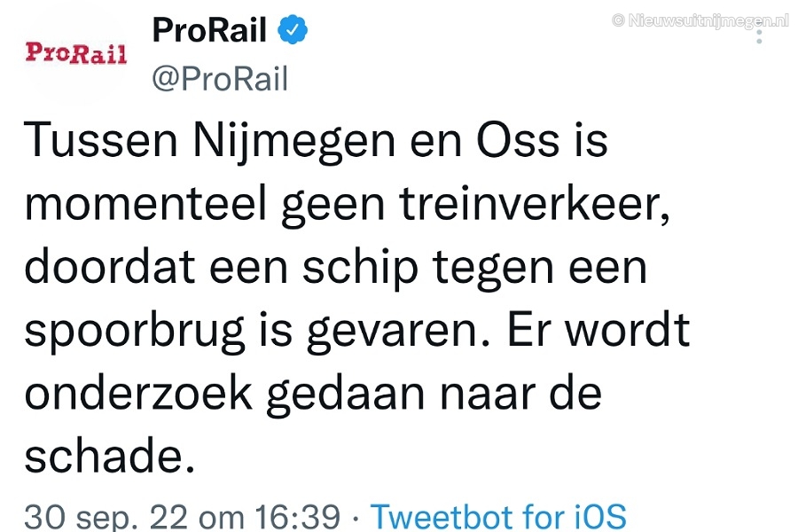Click the copyright symbol in the watermark
Screen dimensions: 798x532
[618, 20]
